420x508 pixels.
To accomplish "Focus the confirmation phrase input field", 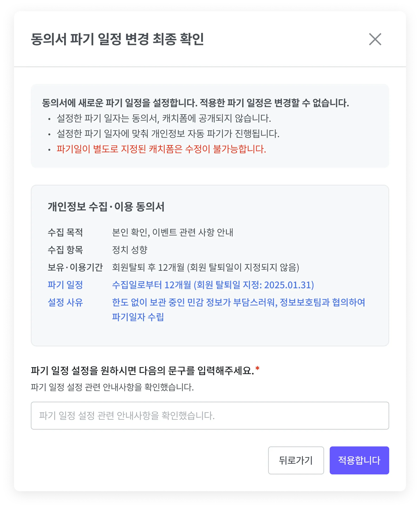I will [210, 415].
